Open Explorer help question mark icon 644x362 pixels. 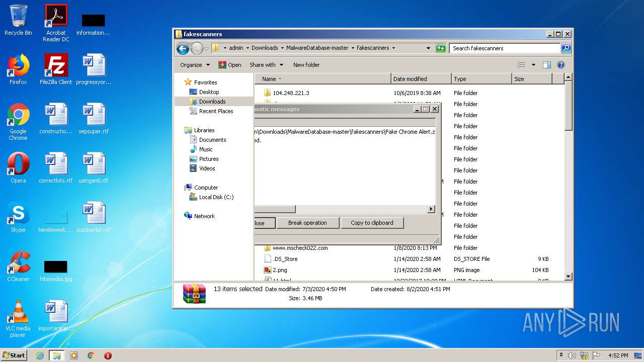tap(561, 65)
